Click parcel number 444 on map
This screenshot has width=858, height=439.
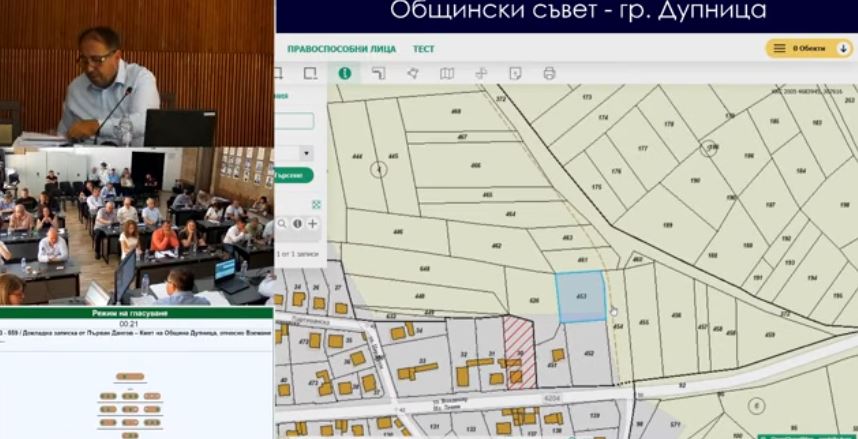357,157
